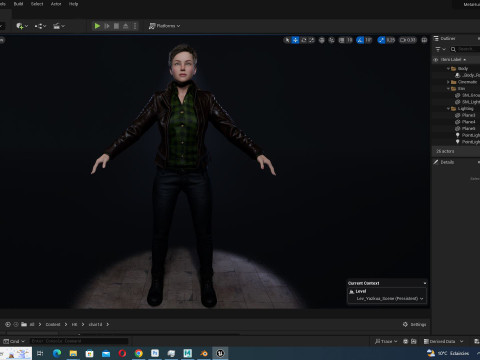Open File Explorer from taskbar
This screenshot has height=360, width=480.
tap(73, 353)
